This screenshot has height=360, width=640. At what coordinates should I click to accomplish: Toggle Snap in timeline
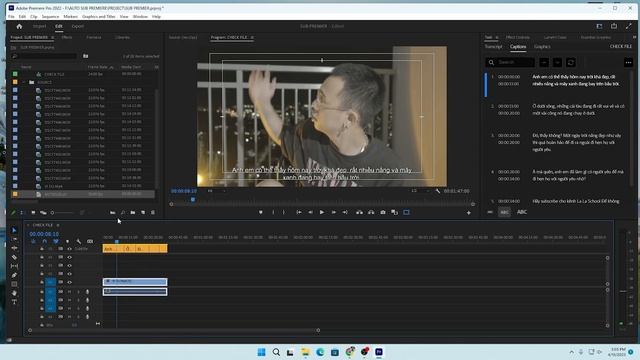pyautogui.click(x=44, y=241)
